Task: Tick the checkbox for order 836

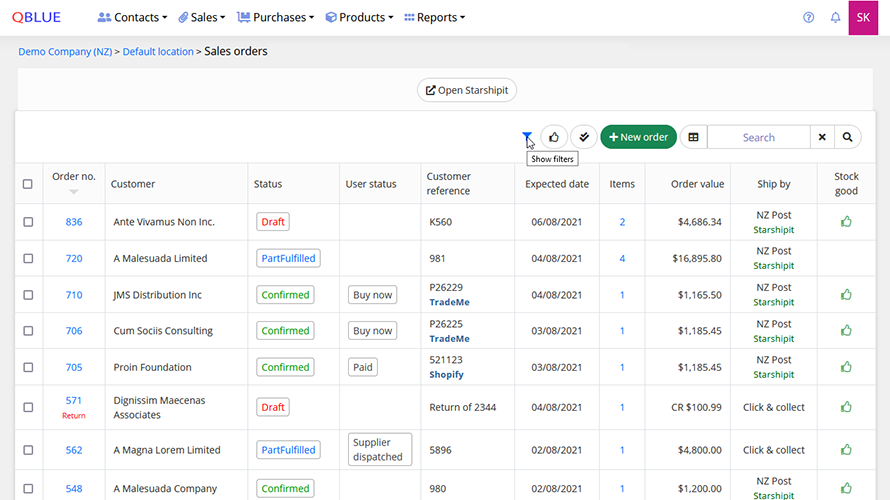Action: (28, 222)
